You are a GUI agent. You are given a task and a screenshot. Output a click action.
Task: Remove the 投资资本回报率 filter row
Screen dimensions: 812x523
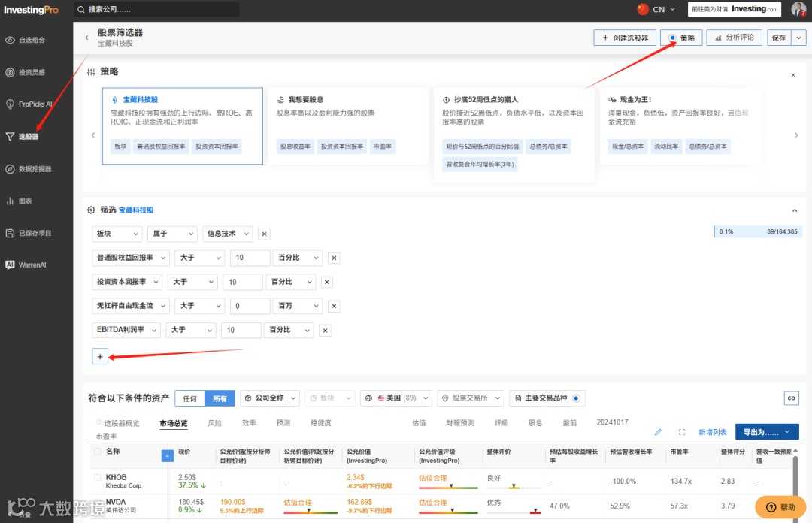pyautogui.click(x=327, y=283)
